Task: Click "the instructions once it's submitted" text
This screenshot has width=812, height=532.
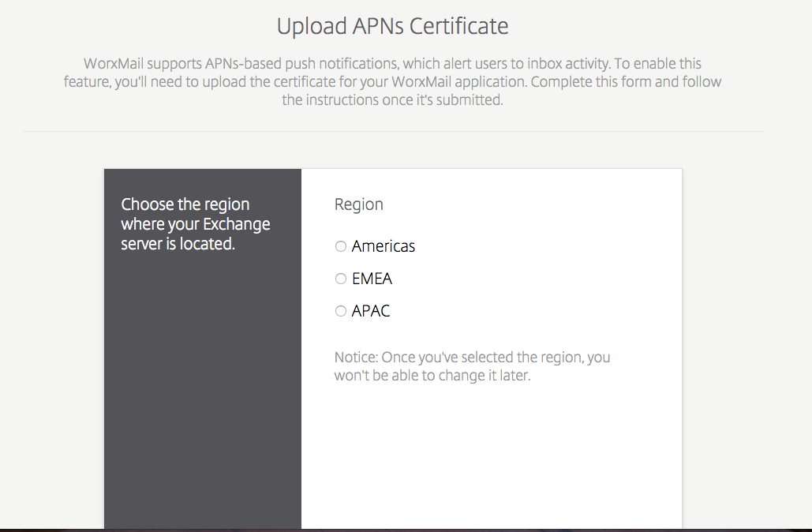Action: (392, 100)
